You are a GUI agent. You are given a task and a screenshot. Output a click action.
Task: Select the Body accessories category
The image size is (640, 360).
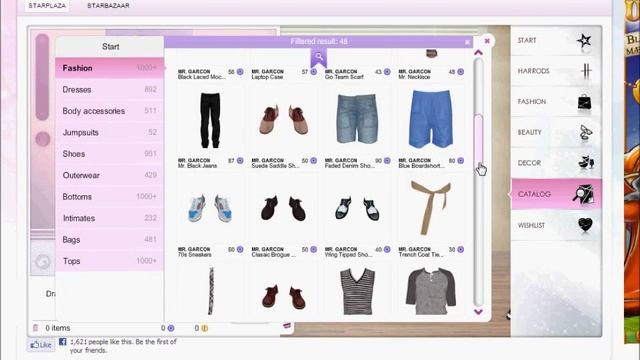109,111
